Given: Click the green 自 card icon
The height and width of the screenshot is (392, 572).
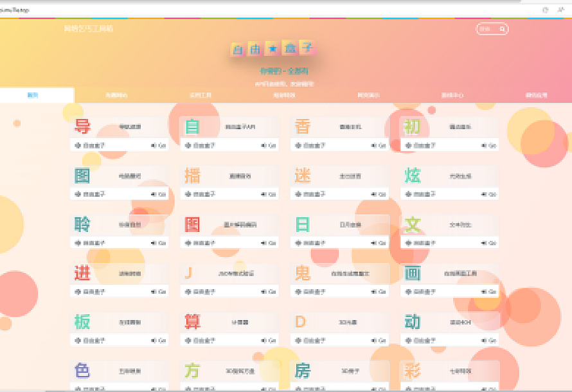Looking at the screenshot, I should [192, 127].
